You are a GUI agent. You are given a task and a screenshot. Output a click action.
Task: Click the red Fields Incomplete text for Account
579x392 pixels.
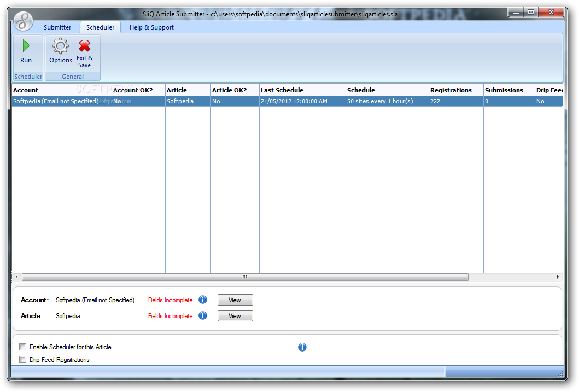click(170, 300)
